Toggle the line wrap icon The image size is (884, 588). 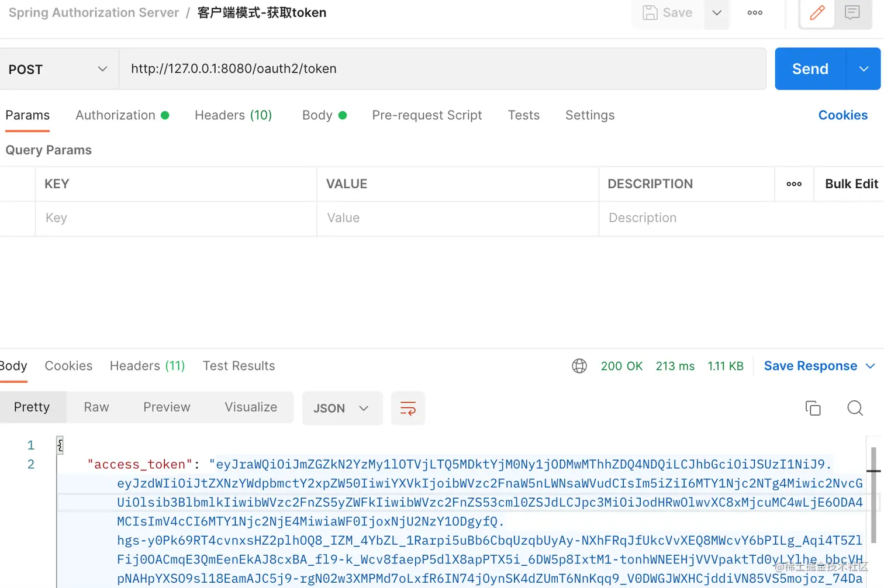408,408
